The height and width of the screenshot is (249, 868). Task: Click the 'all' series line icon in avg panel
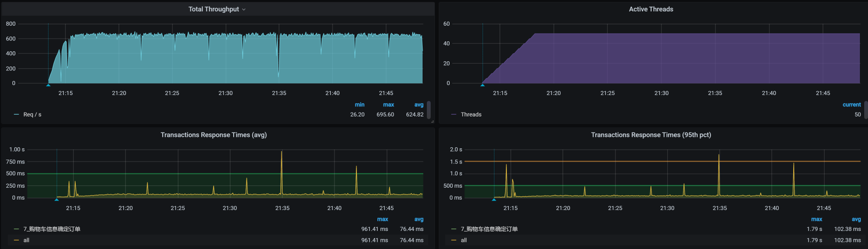(x=17, y=240)
